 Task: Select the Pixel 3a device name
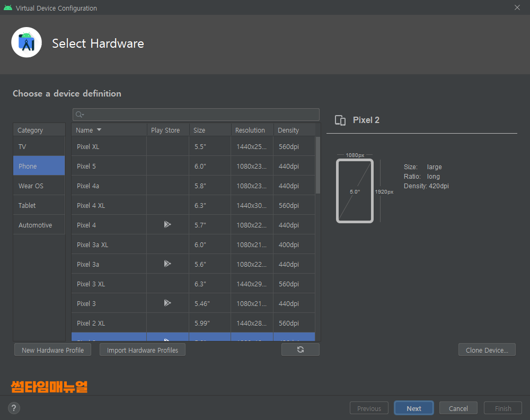coord(88,264)
